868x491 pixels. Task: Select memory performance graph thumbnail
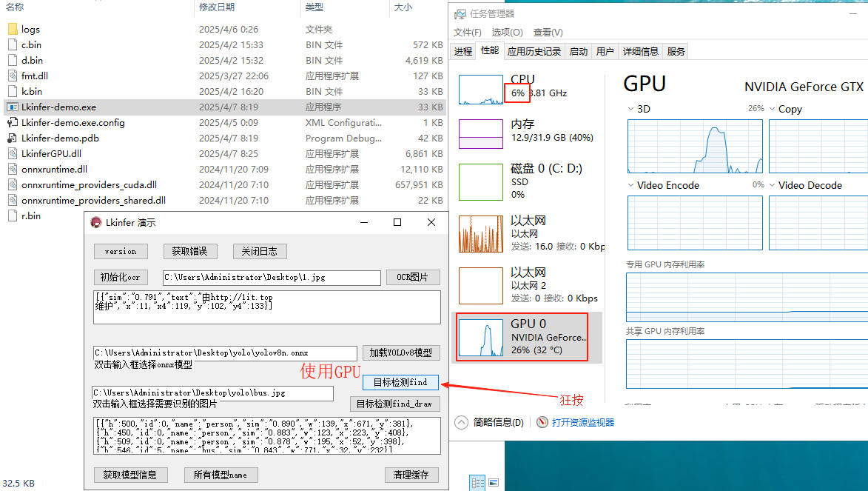tap(481, 134)
